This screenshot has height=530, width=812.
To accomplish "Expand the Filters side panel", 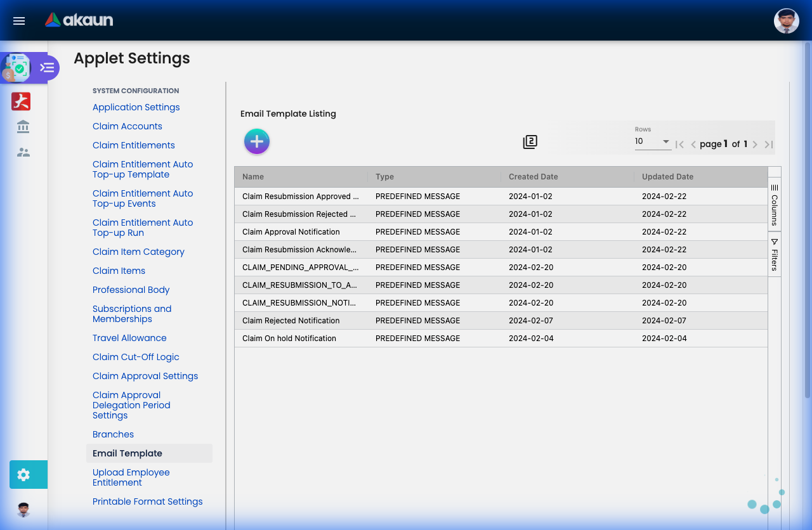I will pos(775,254).
